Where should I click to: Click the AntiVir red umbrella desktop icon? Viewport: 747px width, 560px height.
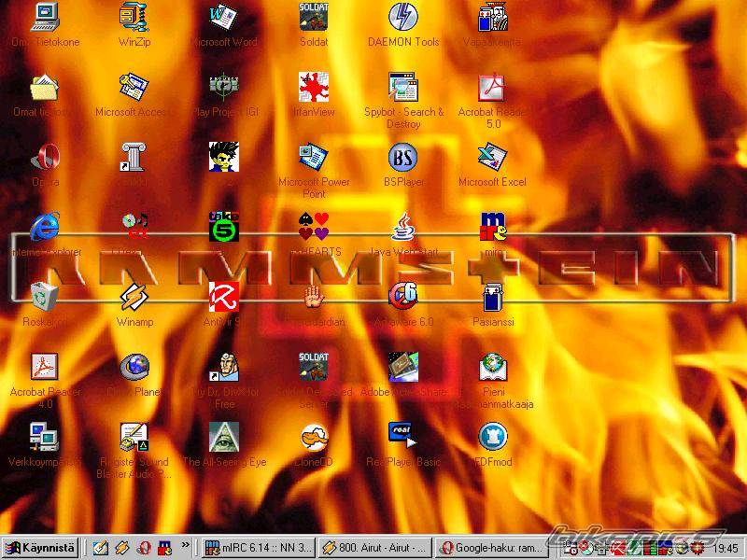click(x=224, y=297)
